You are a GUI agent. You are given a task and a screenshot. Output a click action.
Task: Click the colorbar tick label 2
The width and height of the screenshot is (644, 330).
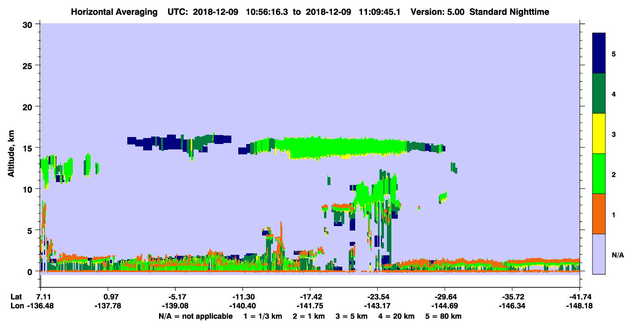614,174
